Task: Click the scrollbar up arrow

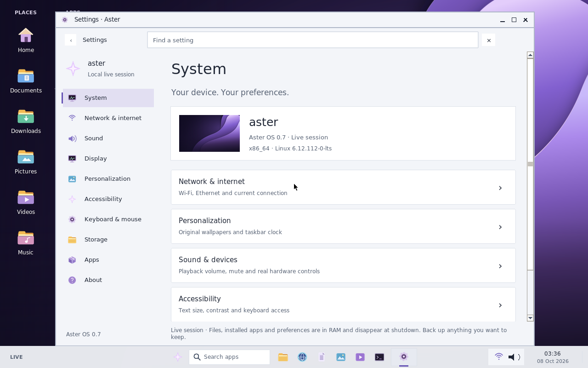Action: click(530, 55)
